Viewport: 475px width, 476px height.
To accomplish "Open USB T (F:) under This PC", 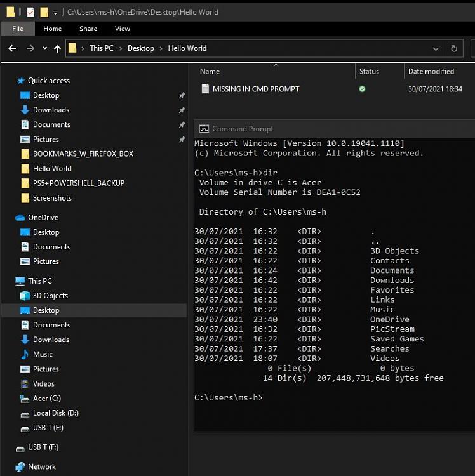I will [48, 428].
